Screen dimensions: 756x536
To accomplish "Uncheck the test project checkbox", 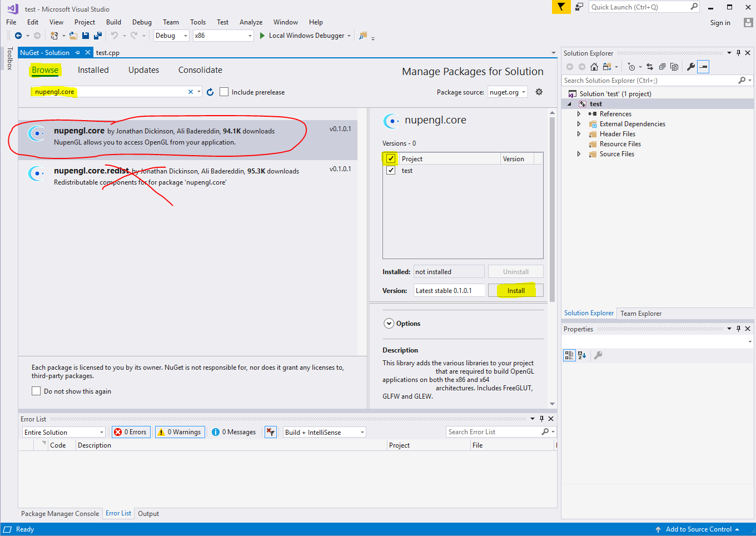I will (391, 171).
